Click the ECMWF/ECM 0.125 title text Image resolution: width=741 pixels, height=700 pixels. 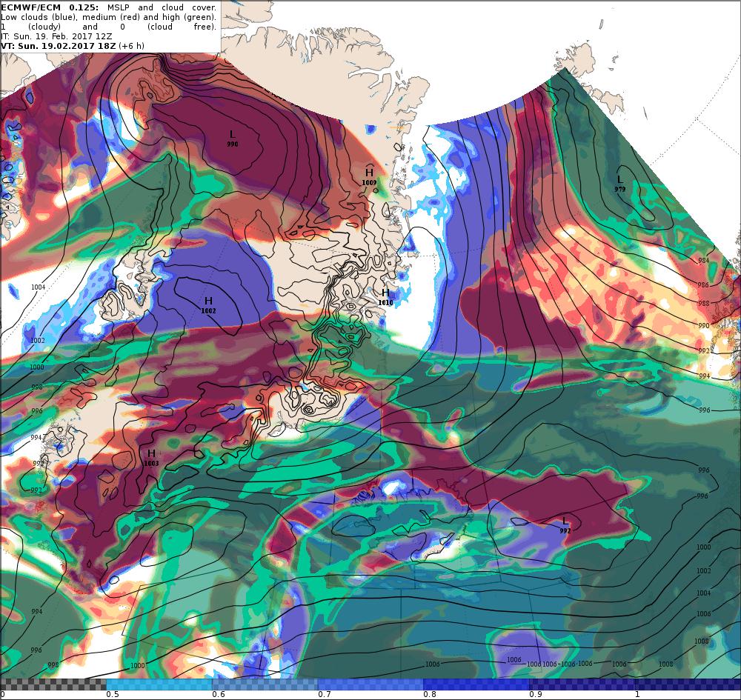pos(50,7)
